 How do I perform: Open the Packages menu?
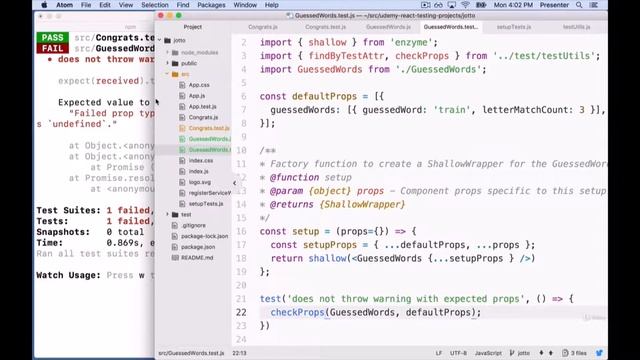(211, 5)
